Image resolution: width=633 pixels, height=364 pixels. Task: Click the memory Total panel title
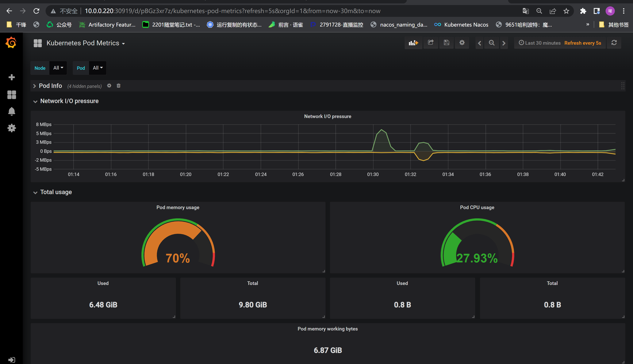point(252,283)
